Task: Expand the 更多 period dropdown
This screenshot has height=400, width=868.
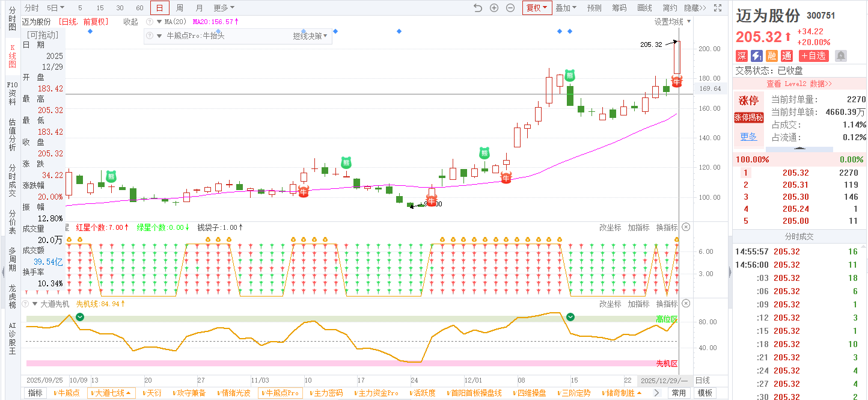Action: coord(224,8)
